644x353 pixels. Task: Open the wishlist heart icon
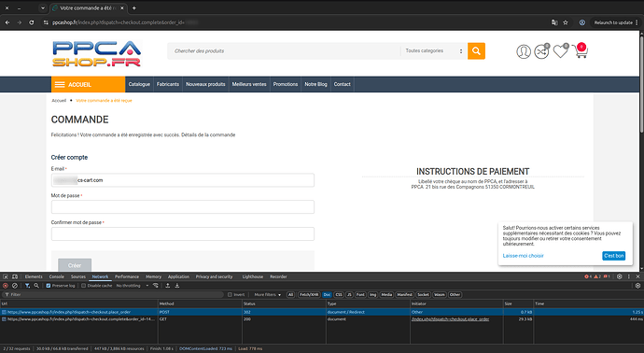pyautogui.click(x=561, y=51)
